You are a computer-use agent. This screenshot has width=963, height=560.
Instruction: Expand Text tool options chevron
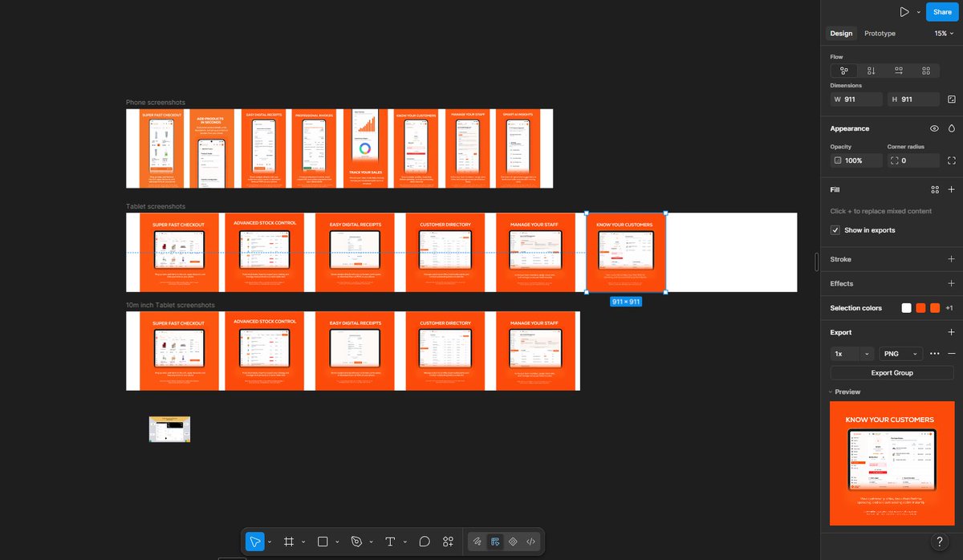pos(405,542)
